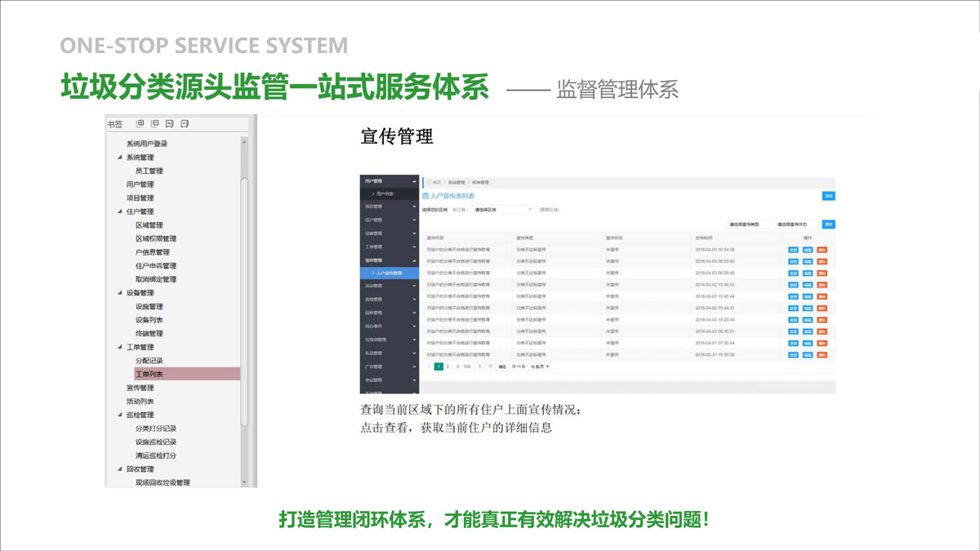Click the last icon in the bookmark toolbar

[185, 124]
